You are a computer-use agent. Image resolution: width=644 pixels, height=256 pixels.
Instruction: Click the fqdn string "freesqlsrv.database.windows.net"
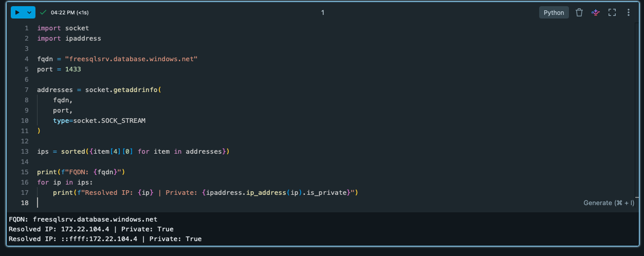click(x=131, y=59)
